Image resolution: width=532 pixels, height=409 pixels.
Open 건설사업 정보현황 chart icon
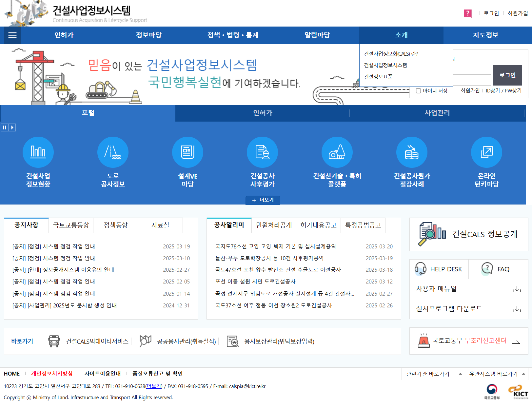(38, 152)
